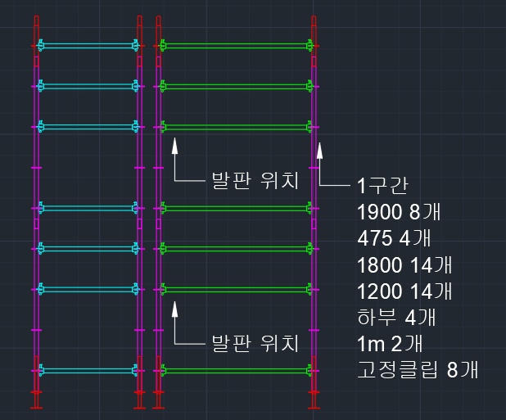Select the '고정클립 8개' text line
The image size is (506, 420).
click(x=418, y=370)
